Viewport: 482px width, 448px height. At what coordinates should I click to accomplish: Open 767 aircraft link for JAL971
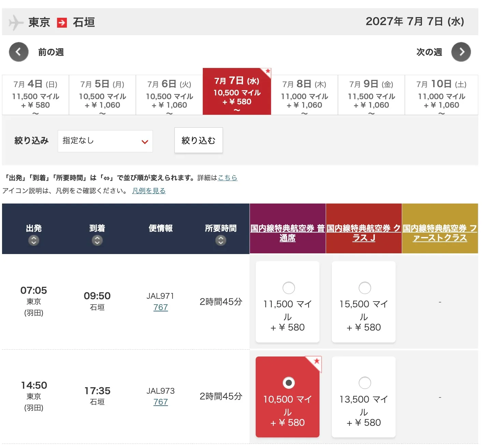160,307
